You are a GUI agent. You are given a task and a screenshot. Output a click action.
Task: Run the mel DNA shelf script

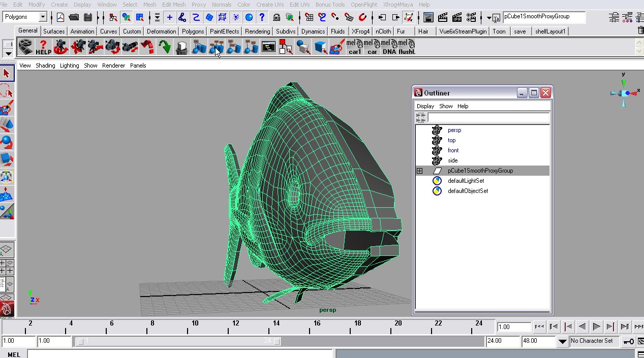[x=389, y=47]
